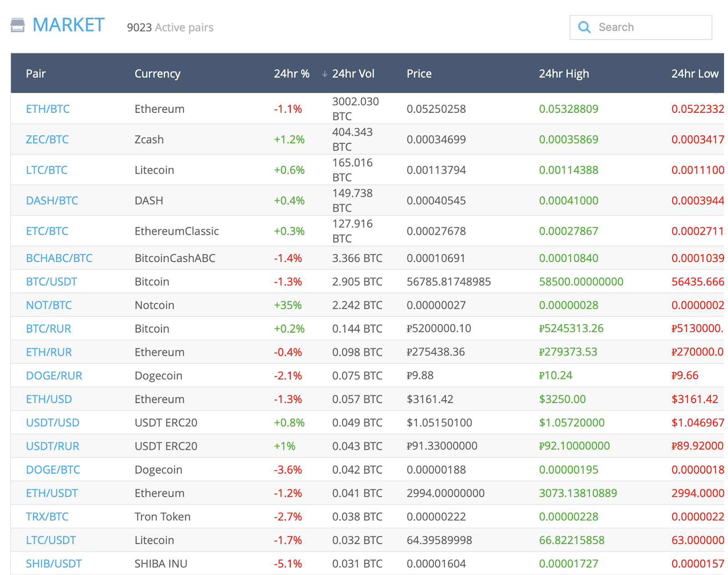The image size is (728, 575).
Task: Click the 404.343 BTC volume cell
Action: (352, 139)
